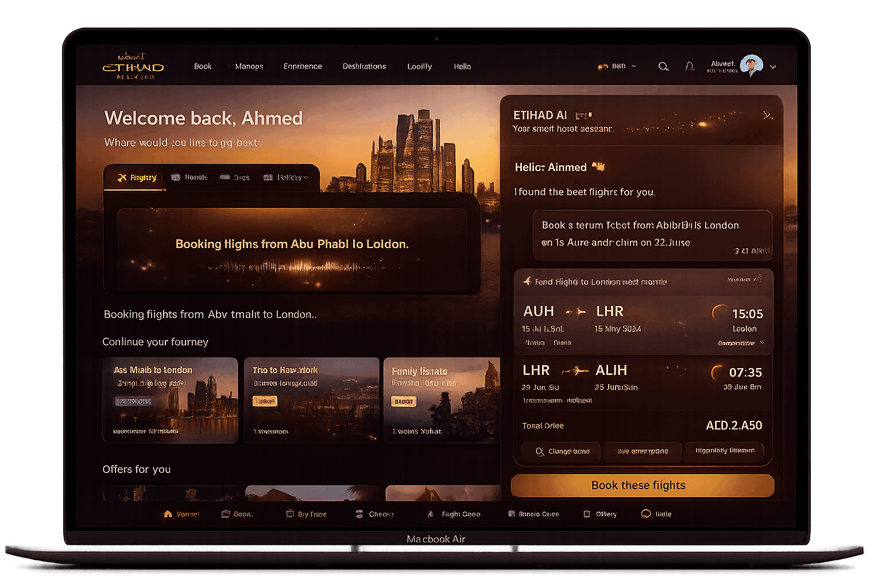
Task: Click the Book these flights button
Action: 642,485
